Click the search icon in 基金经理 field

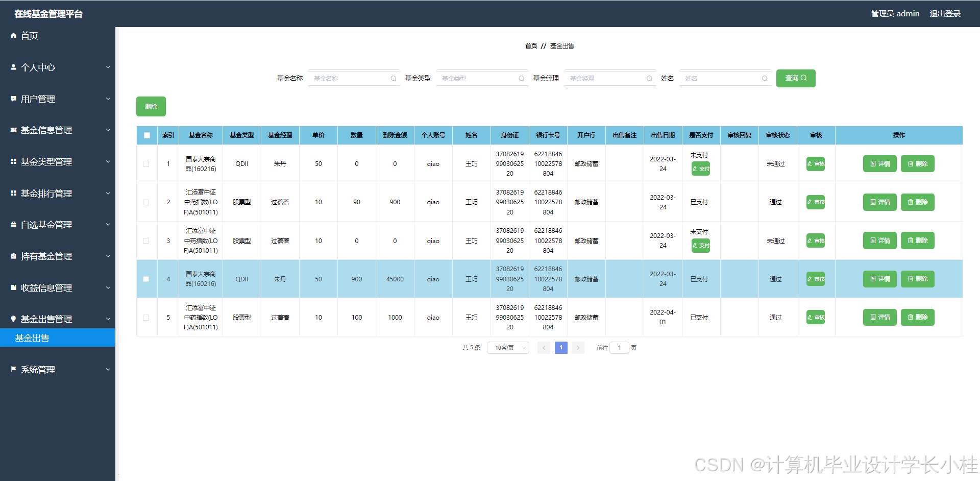(x=650, y=78)
